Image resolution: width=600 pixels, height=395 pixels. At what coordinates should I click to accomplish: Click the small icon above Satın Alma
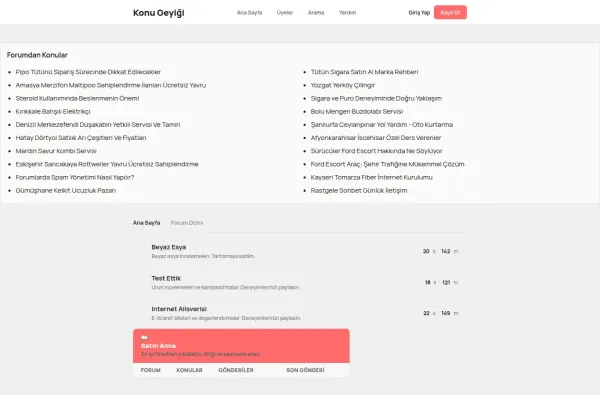[x=144, y=338]
